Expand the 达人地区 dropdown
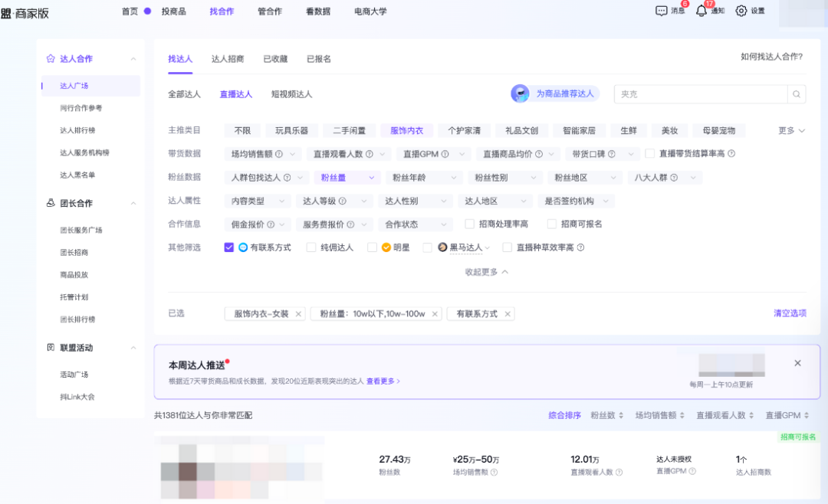 pos(495,200)
